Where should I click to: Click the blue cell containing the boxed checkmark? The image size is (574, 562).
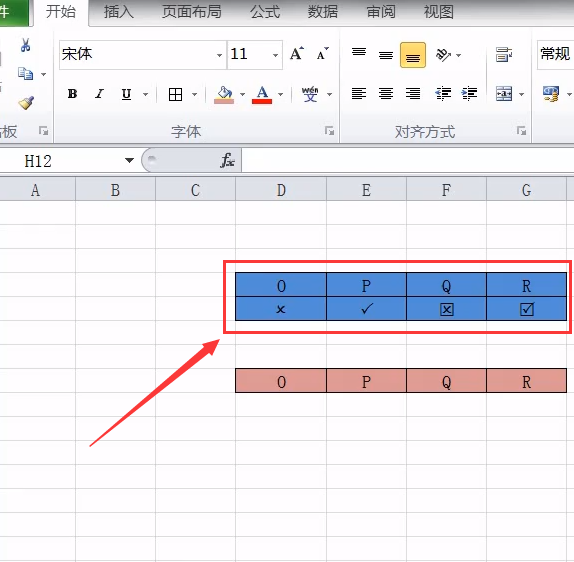click(526, 309)
